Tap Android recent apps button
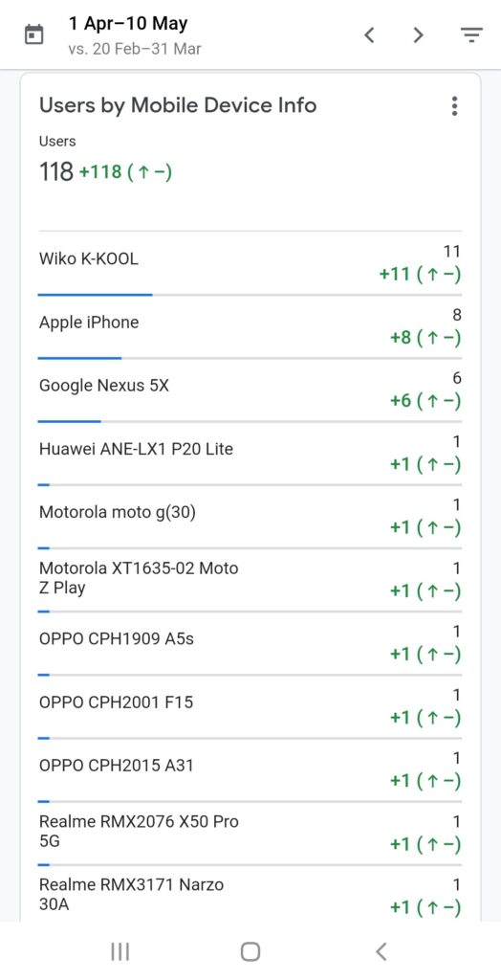This screenshot has height=980, width=501. [120, 951]
